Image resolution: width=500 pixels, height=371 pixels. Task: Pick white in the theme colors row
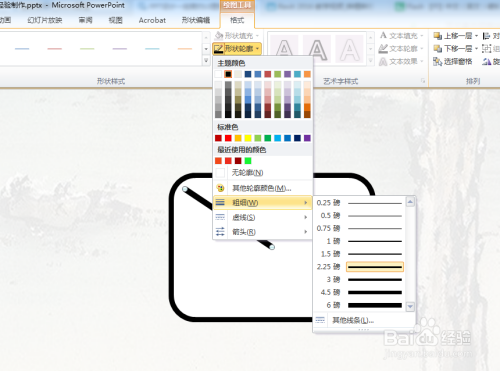[x=218, y=74]
